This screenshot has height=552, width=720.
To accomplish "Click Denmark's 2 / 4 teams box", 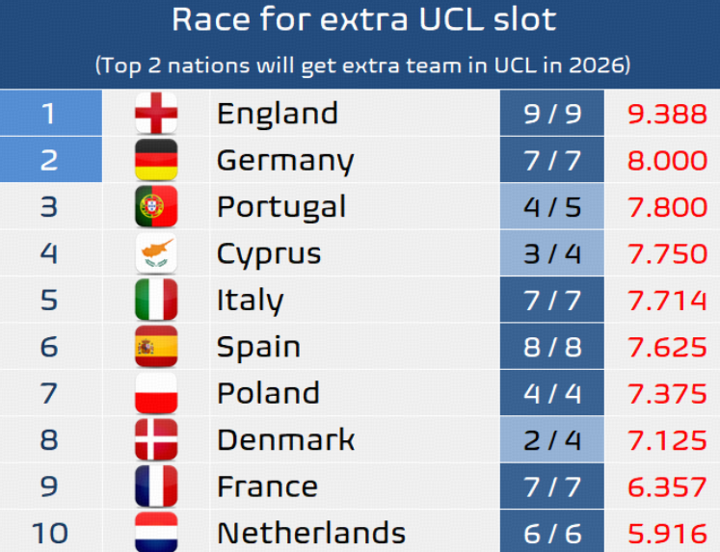I will (552, 440).
